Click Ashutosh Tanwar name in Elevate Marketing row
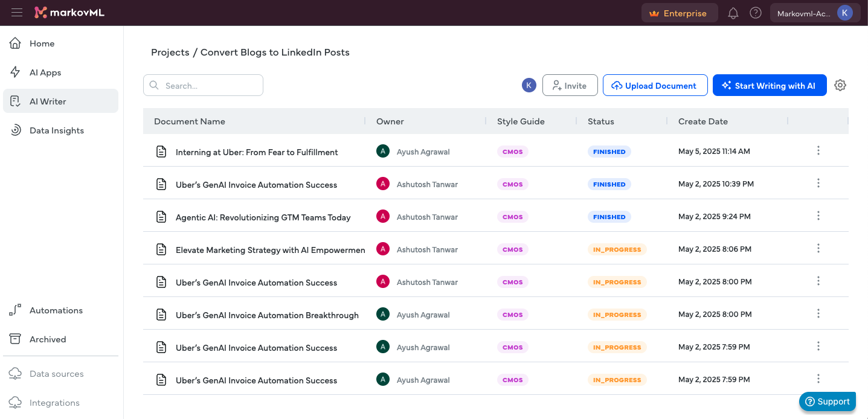The image size is (868, 419). pos(427,249)
